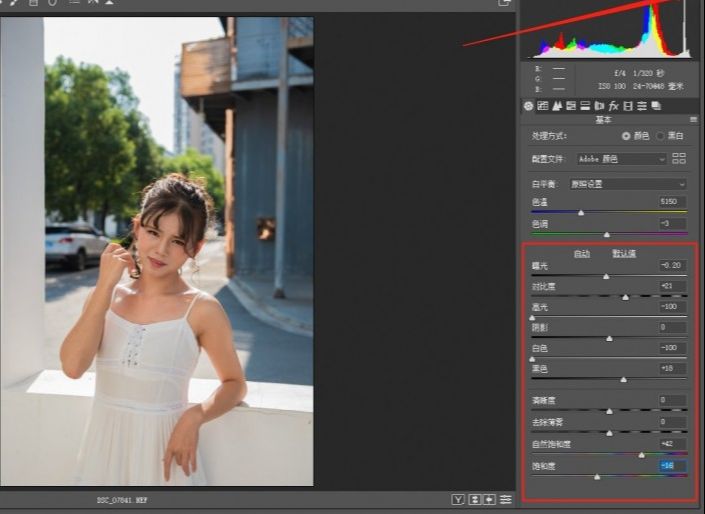Click the tint value field -3
The width and height of the screenshot is (705, 514).
point(672,223)
